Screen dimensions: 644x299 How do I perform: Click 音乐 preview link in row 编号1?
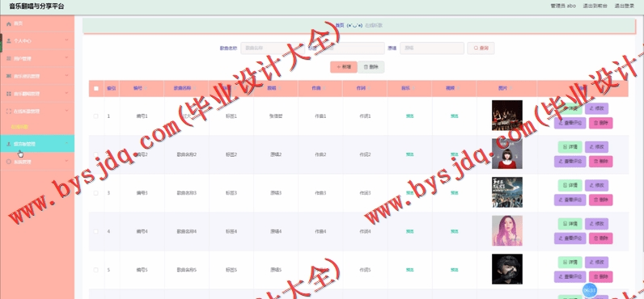[409, 116]
